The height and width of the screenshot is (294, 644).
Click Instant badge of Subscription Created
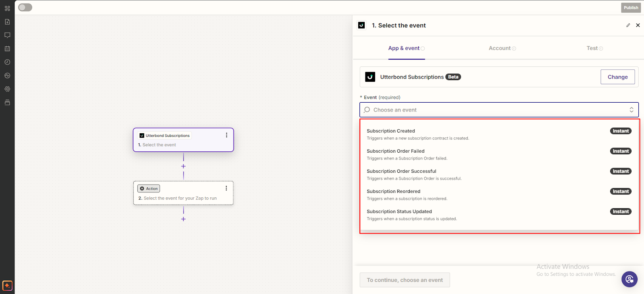pos(621,131)
